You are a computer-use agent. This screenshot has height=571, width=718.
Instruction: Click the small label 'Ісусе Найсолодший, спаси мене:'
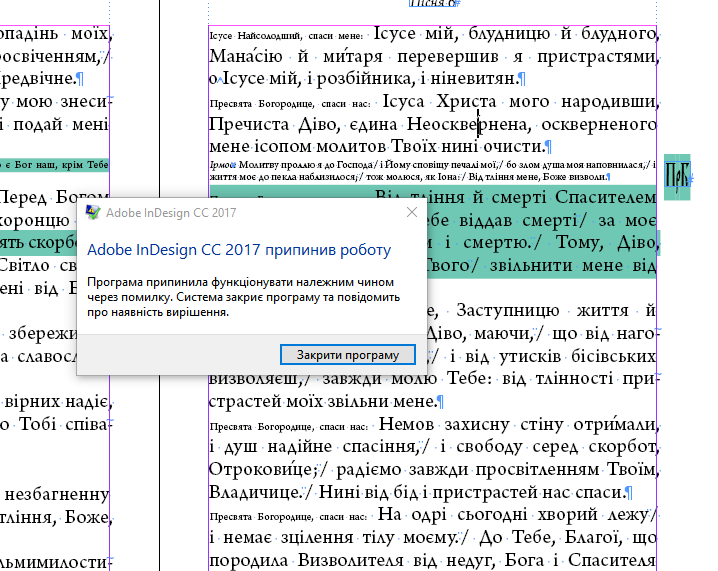pos(286,36)
